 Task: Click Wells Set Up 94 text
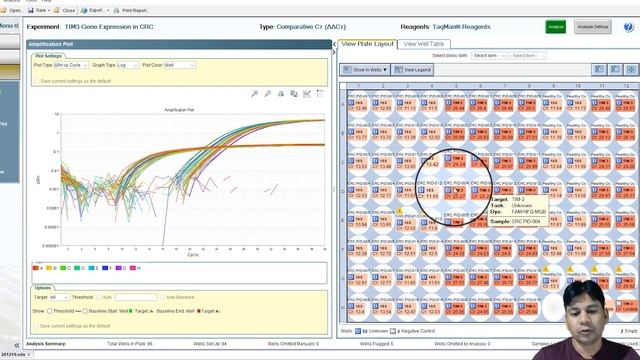click(x=209, y=344)
